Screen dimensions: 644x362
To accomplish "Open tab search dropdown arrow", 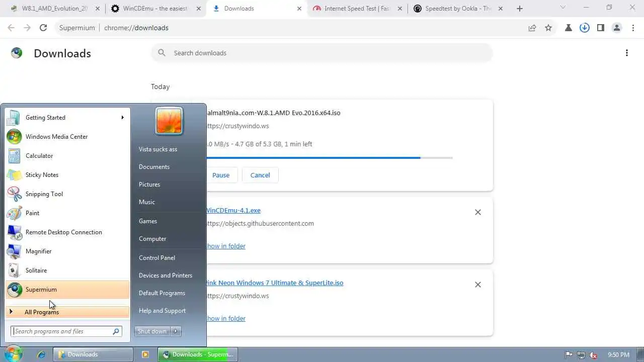I will (563, 8).
